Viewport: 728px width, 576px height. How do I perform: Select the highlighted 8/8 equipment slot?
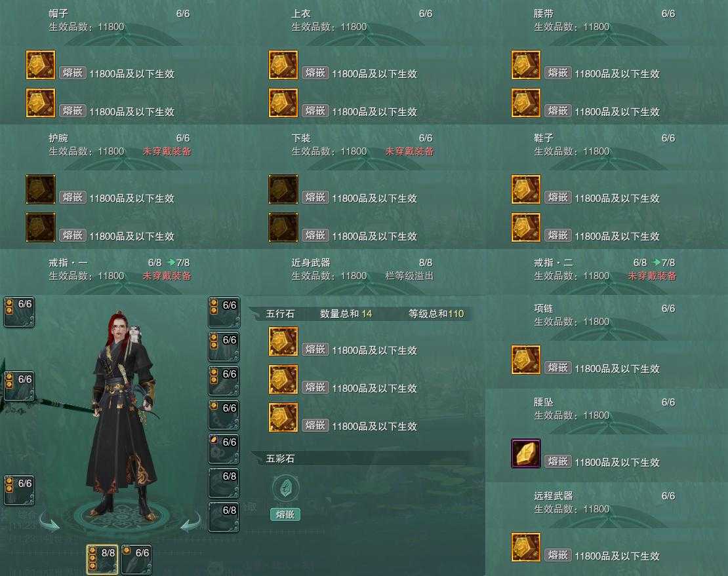click(102, 560)
